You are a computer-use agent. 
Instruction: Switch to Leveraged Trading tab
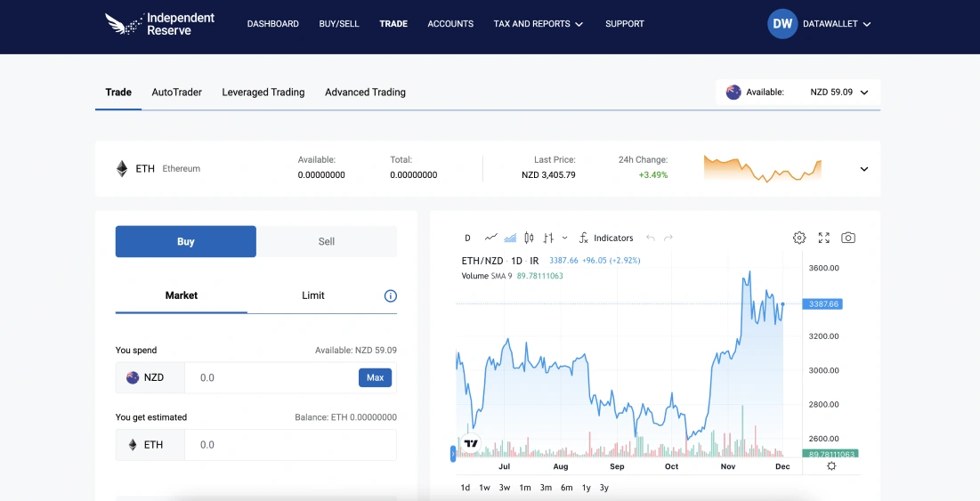263,92
